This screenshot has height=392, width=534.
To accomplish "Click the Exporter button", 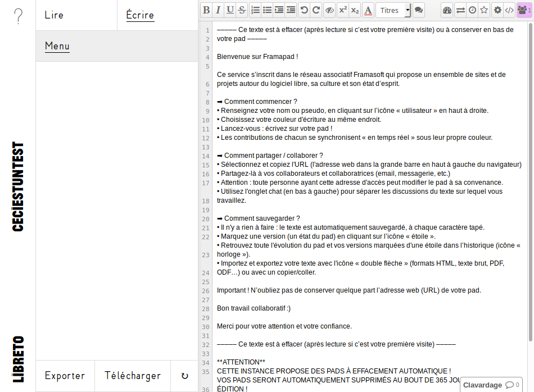I will point(65,376).
